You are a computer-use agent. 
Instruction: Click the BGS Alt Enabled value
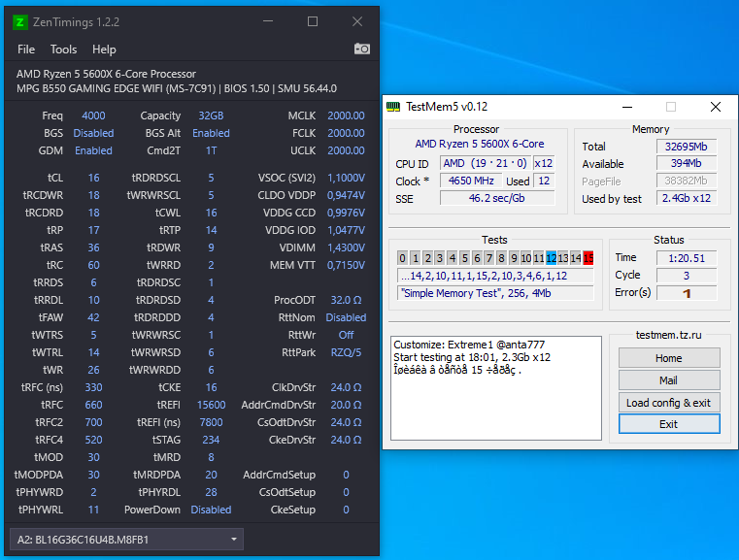[211, 133]
